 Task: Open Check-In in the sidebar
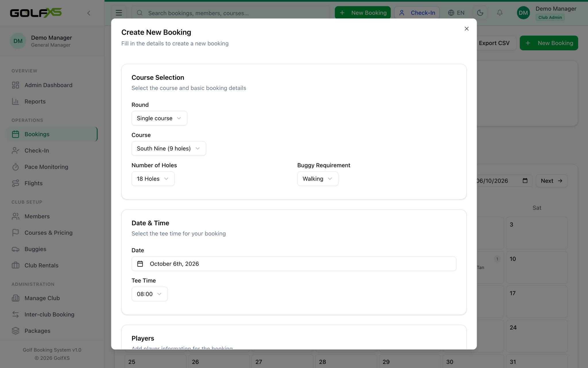[x=52, y=151]
